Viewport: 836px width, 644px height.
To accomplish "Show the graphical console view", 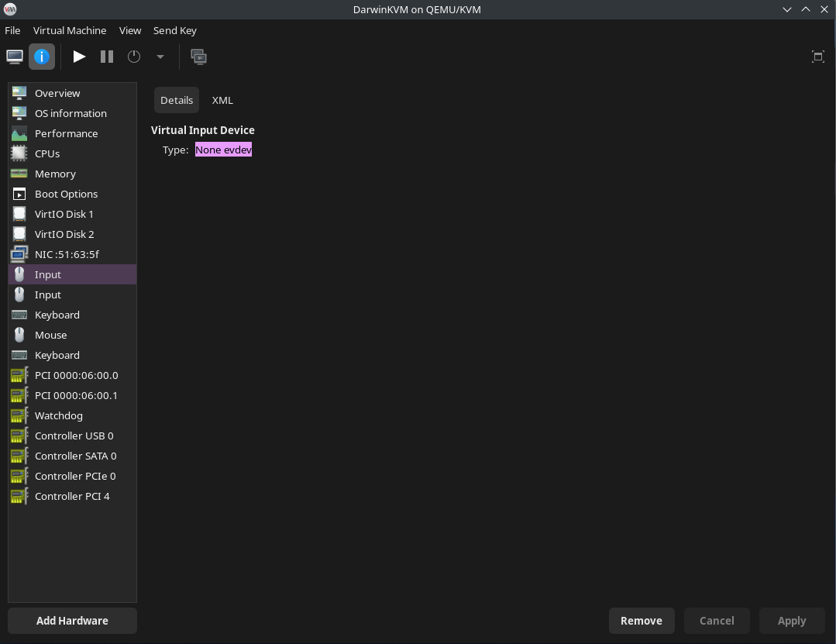I will click(15, 57).
